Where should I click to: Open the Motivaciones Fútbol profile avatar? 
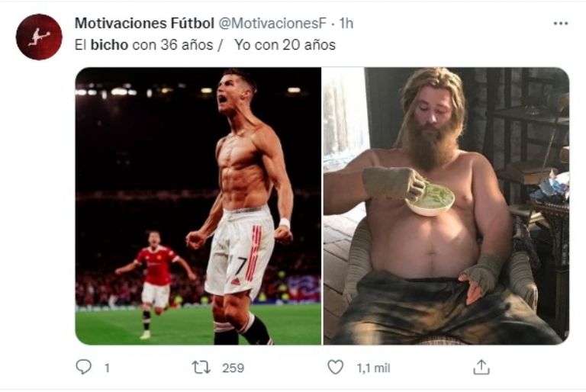click(x=39, y=37)
